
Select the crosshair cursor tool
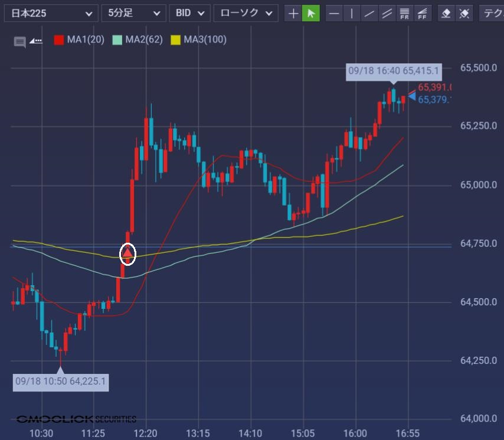click(293, 13)
